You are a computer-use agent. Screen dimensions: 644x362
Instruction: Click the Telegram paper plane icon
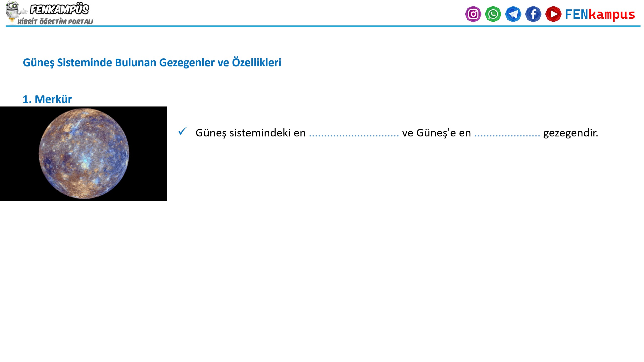(513, 14)
